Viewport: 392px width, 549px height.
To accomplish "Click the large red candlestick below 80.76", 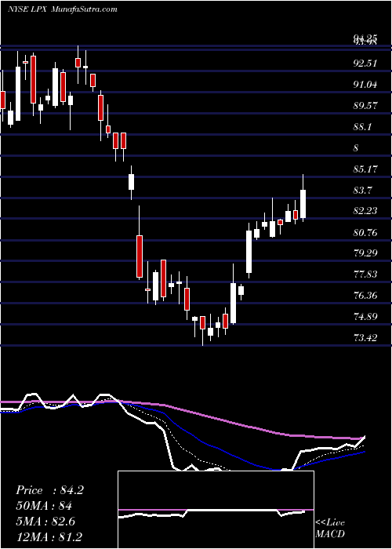I will [x=140, y=256].
